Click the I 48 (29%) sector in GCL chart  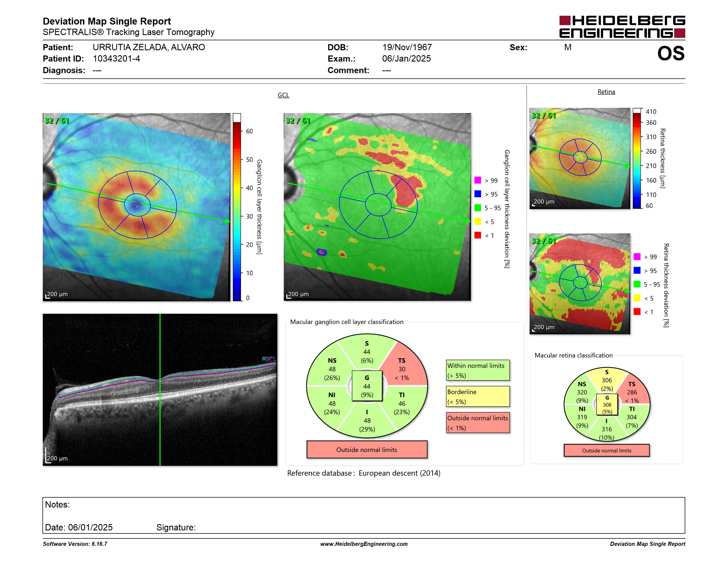tap(367, 420)
